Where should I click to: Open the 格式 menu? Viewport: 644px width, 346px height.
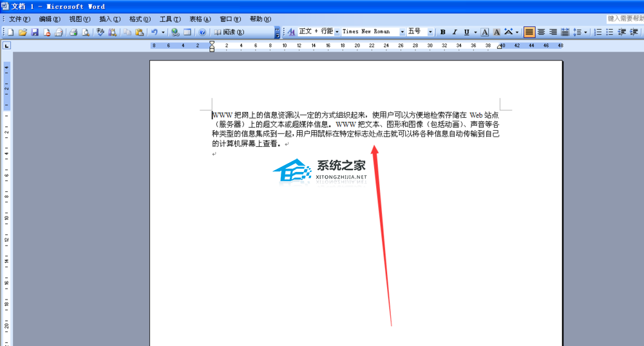(140, 19)
